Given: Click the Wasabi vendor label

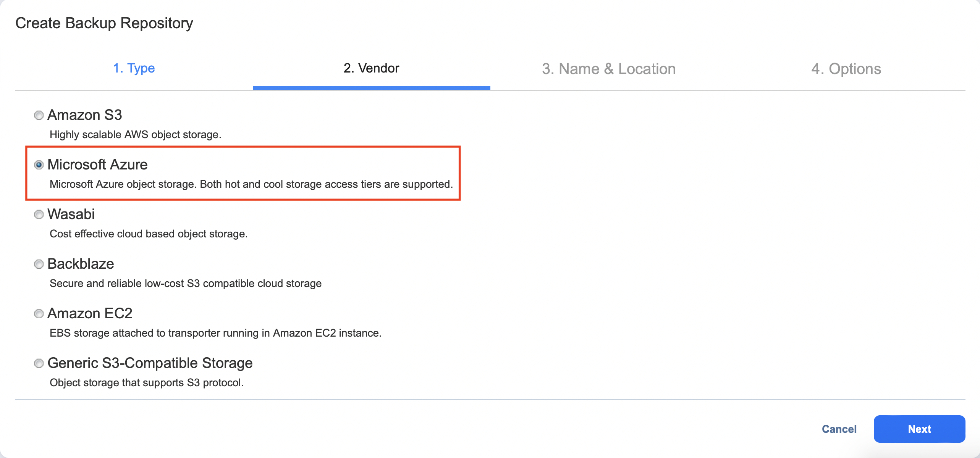Looking at the screenshot, I should (x=71, y=214).
